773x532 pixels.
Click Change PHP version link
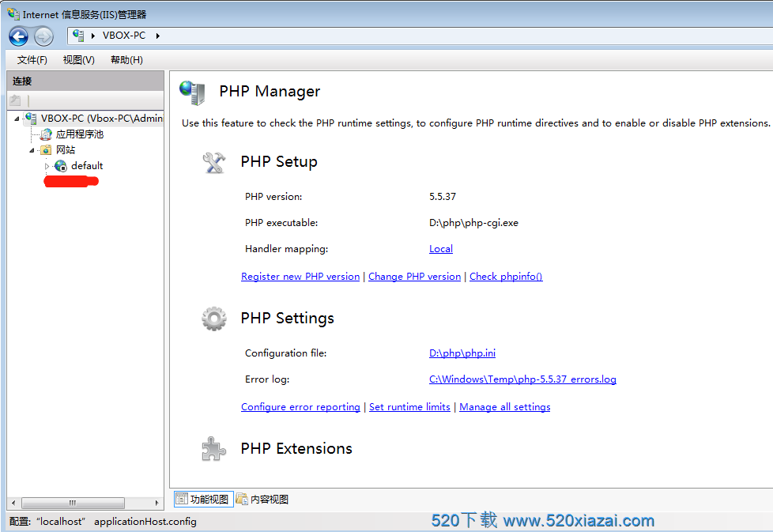pyautogui.click(x=415, y=277)
